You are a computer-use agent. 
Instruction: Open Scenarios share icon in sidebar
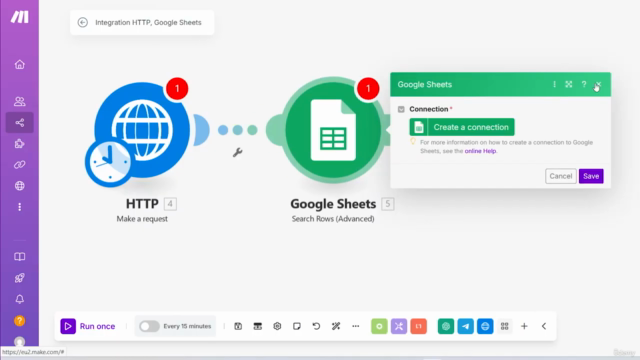(20, 122)
